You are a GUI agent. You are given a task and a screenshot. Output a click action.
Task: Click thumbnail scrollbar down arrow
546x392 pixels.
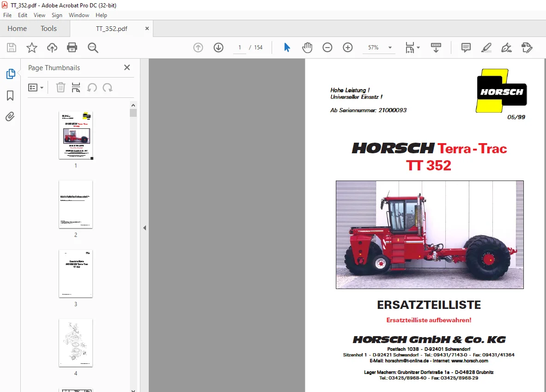pyautogui.click(x=133, y=390)
